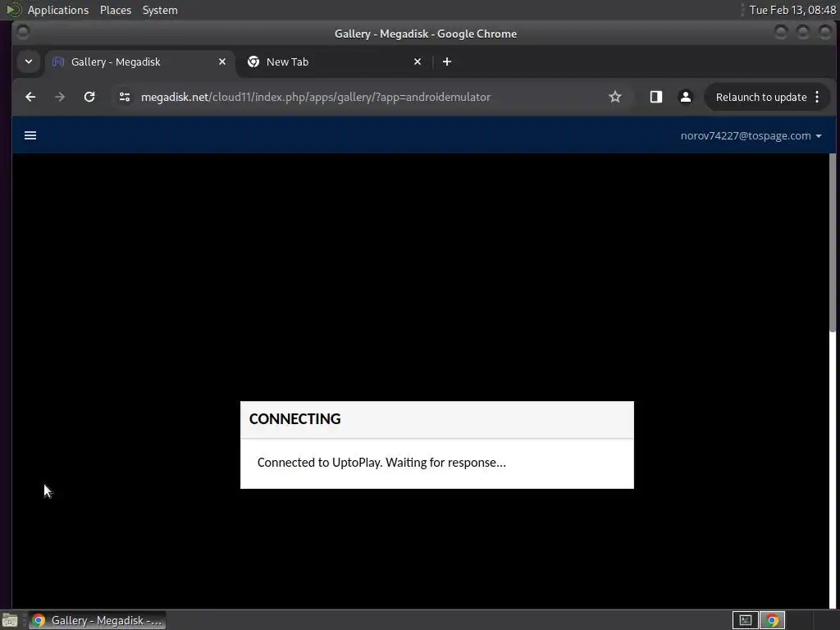840x630 pixels.
Task: Select Gallery - Megadisk taskbar window button
Action: 97,620
